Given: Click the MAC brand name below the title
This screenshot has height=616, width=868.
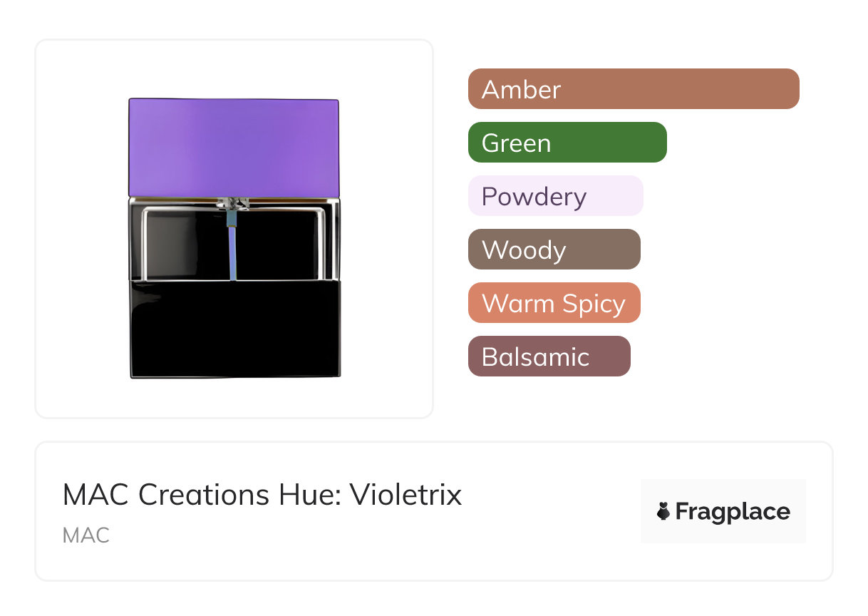Looking at the screenshot, I should (86, 535).
